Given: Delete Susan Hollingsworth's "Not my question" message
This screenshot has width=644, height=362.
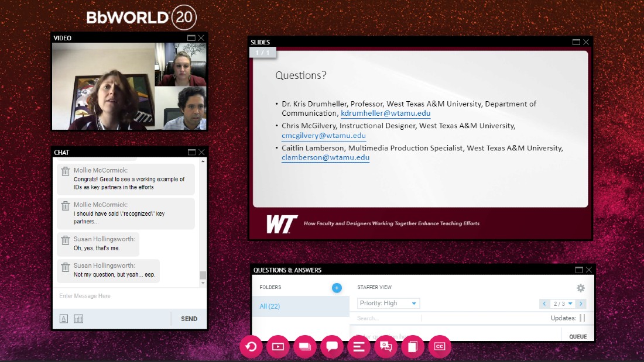Looking at the screenshot, I should 66,267.
